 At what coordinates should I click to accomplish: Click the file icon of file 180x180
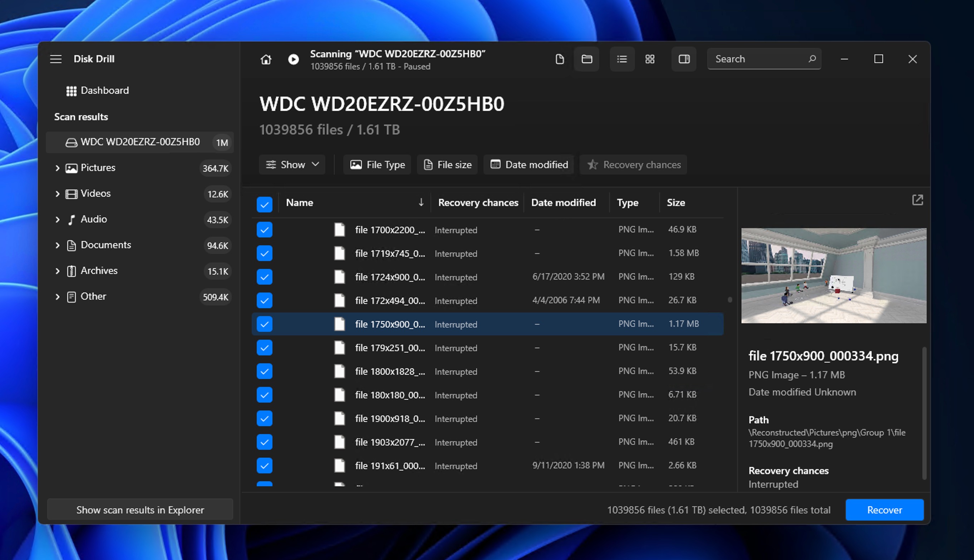point(339,395)
